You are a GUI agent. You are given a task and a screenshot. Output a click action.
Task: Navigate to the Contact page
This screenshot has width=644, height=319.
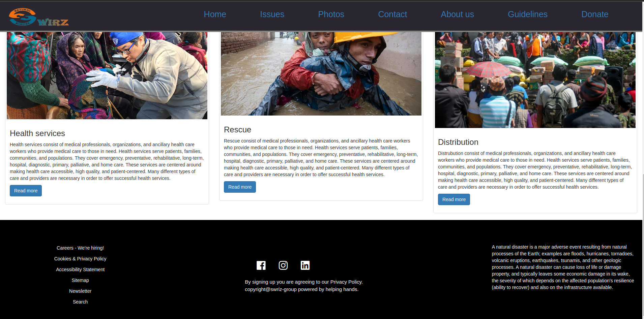392,14
